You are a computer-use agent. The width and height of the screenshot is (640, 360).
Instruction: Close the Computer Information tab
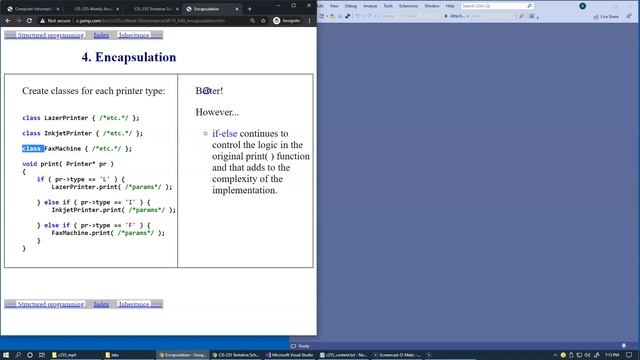pos(58,9)
